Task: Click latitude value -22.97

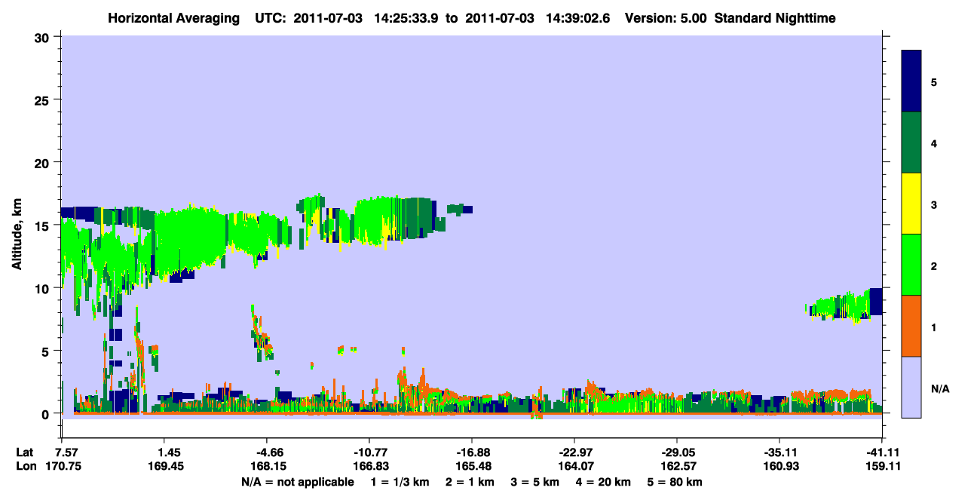Action: tap(574, 452)
